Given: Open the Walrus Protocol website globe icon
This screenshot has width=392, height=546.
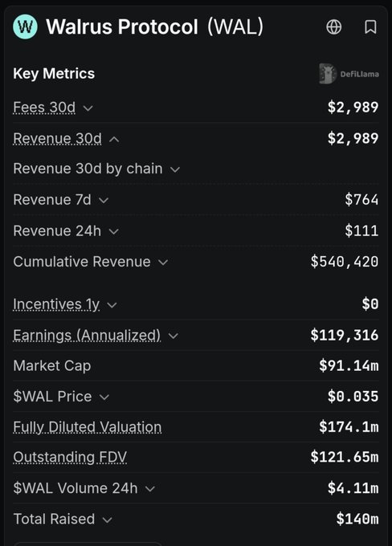Looking at the screenshot, I should [334, 26].
